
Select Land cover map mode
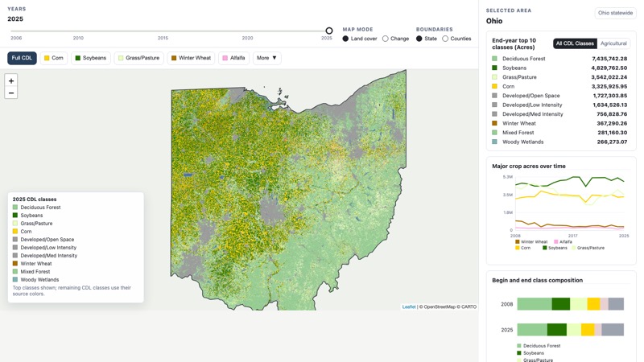pyautogui.click(x=360, y=39)
